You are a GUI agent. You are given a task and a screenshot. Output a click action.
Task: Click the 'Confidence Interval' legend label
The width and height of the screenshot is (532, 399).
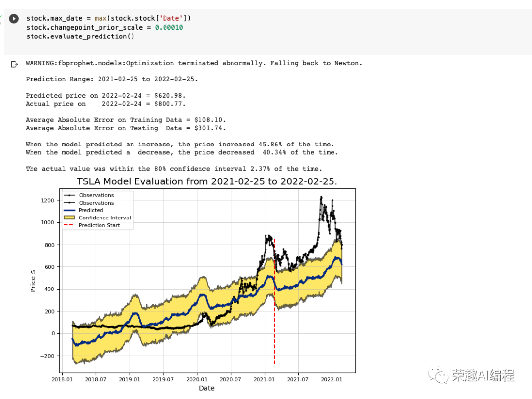tap(105, 218)
